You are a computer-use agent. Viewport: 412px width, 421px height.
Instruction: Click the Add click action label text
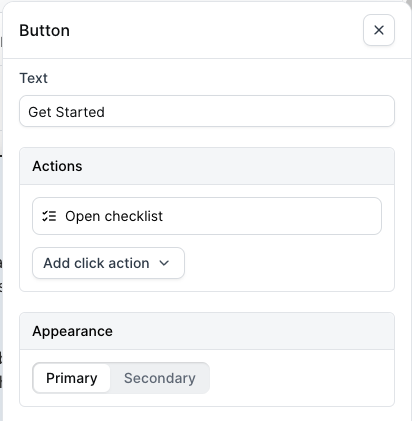(96, 263)
